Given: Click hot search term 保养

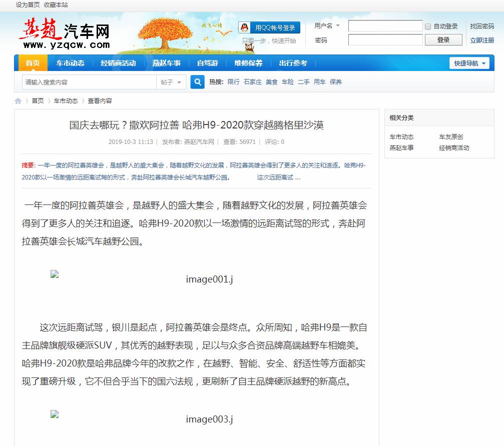Looking at the screenshot, I should coord(335,82).
